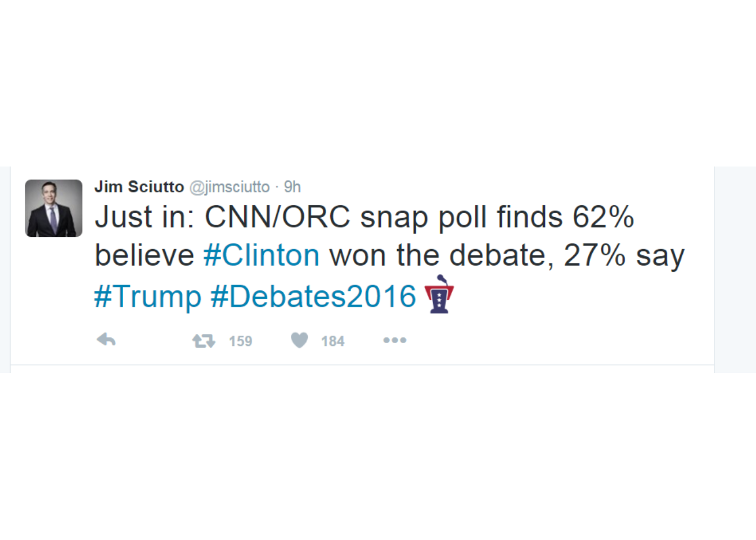Retweet the CNN/ORC snap poll tweet
Screen dimensions: 756x540
[x=204, y=341]
